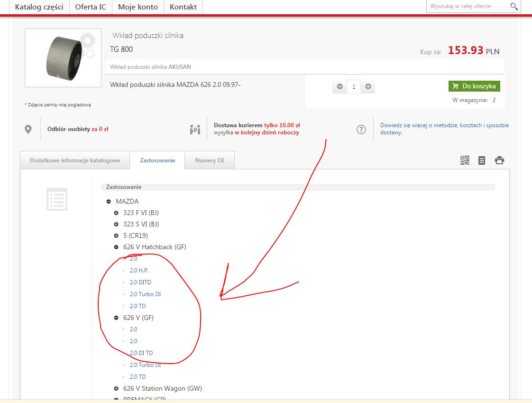
Task: Open Dodatkowe informacje katalogowe tab
Action: [x=75, y=160]
